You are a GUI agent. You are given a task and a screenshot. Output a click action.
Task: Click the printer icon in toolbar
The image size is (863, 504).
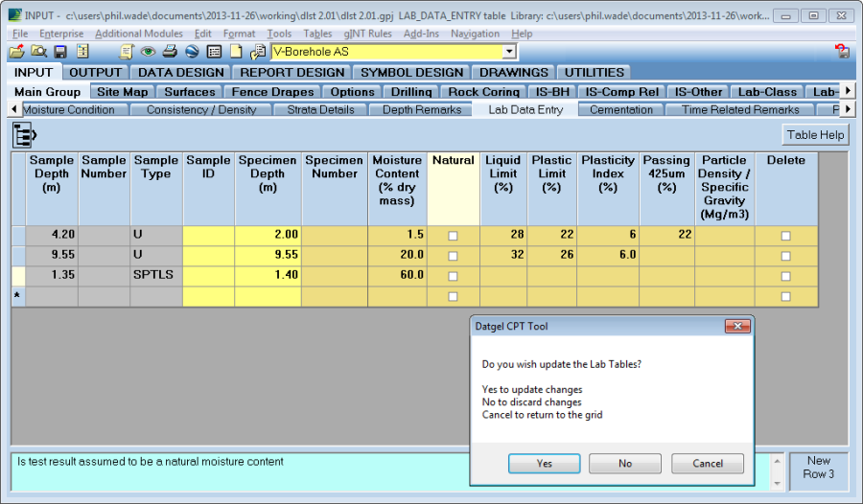170,52
